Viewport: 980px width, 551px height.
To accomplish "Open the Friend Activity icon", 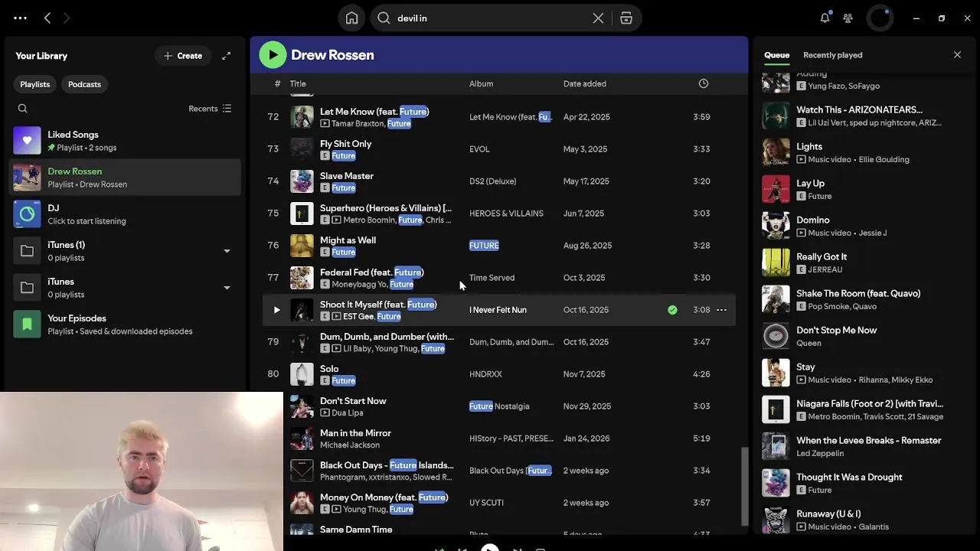I will pyautogui.click(x=848, y=18).
